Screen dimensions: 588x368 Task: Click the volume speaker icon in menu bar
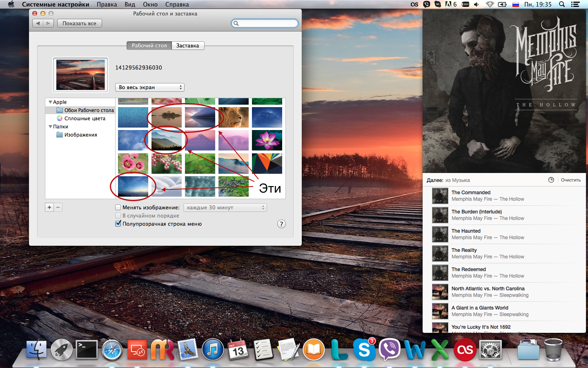[x=477, y=4]
